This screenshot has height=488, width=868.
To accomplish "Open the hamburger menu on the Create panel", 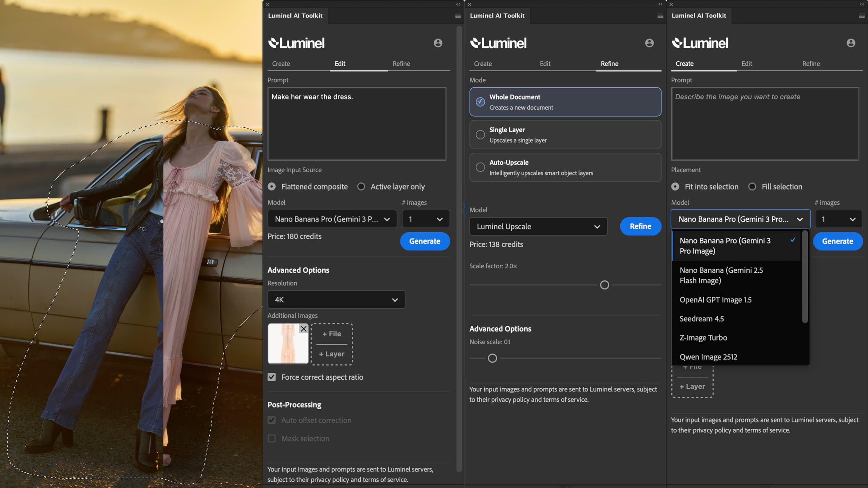I will [861, 16].
